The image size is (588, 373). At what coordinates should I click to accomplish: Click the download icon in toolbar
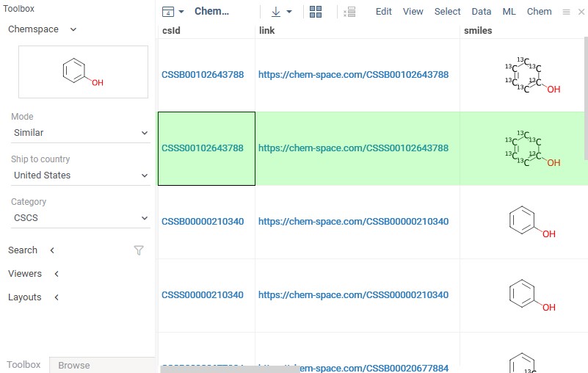coord(276,12)
